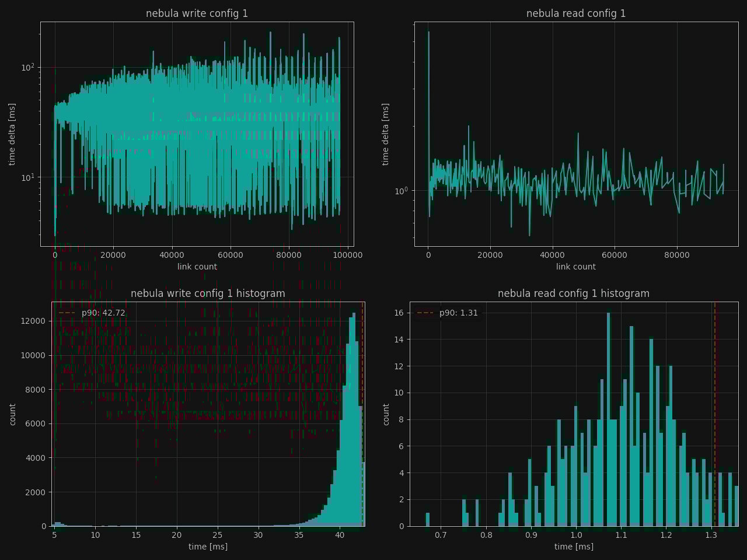Click the "35" time tick on write histogram
The height and width of the screenshot is (560, 747).
pyautogui.click(x=299, y=535)
